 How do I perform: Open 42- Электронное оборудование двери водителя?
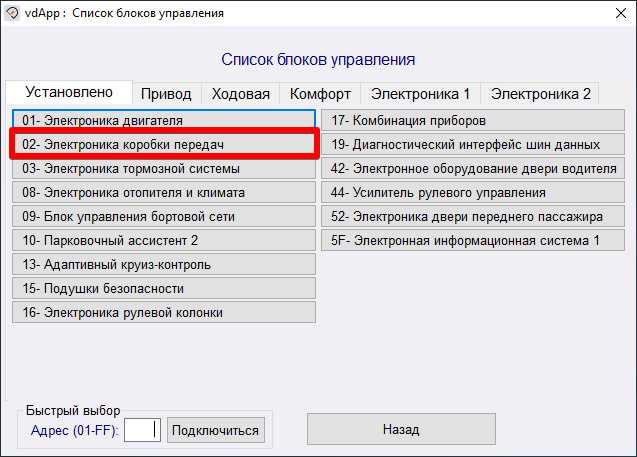pos(473,168)
